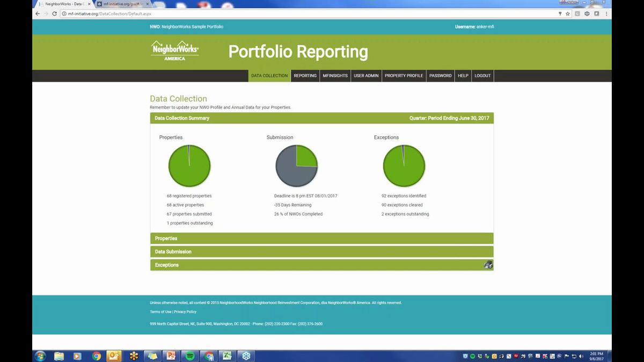Print the Exceptions report using the printer icon

pyautogui.click(x=487, y=264)
